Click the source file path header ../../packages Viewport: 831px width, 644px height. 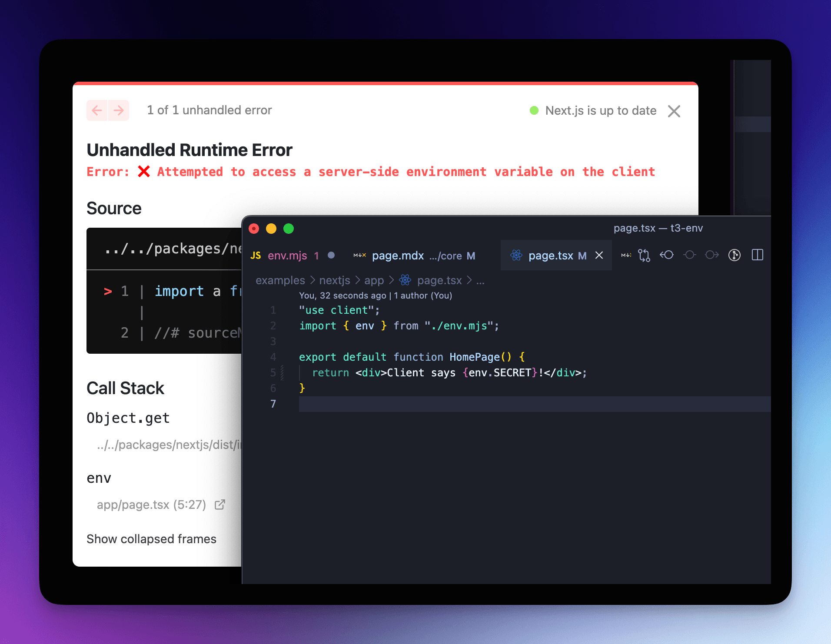pyautogui.click(x=173, y=249)
